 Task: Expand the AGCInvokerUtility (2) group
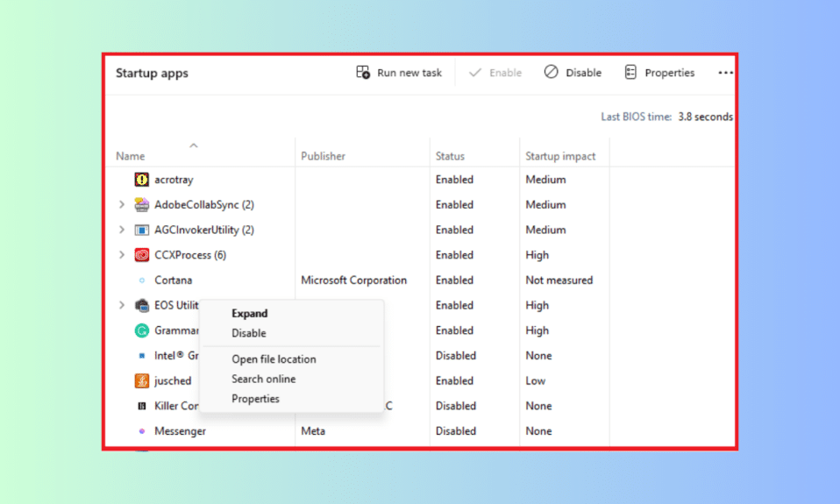[x=122, y=230]
